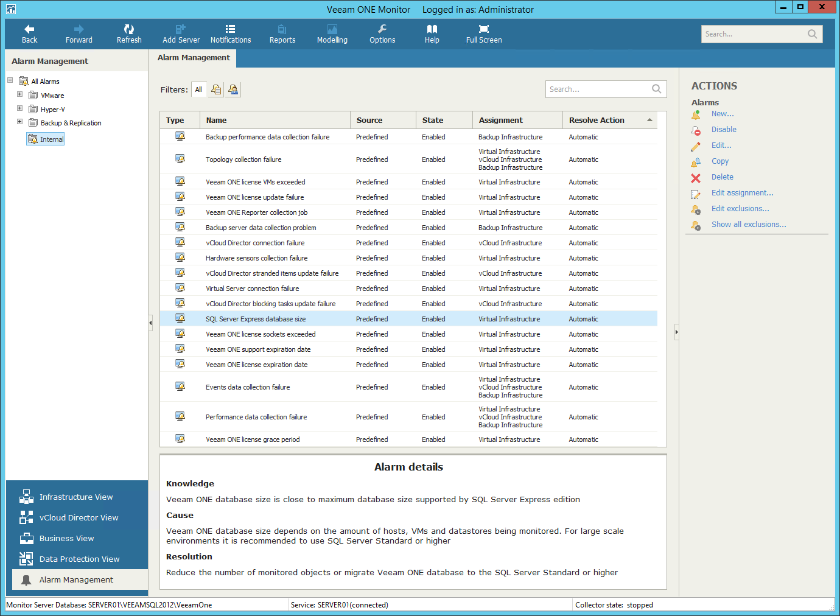Image resolution: width=840 pixels, height=616 pixels.
Task: Toggle the All filter button
Action: [x=198, y=89]
